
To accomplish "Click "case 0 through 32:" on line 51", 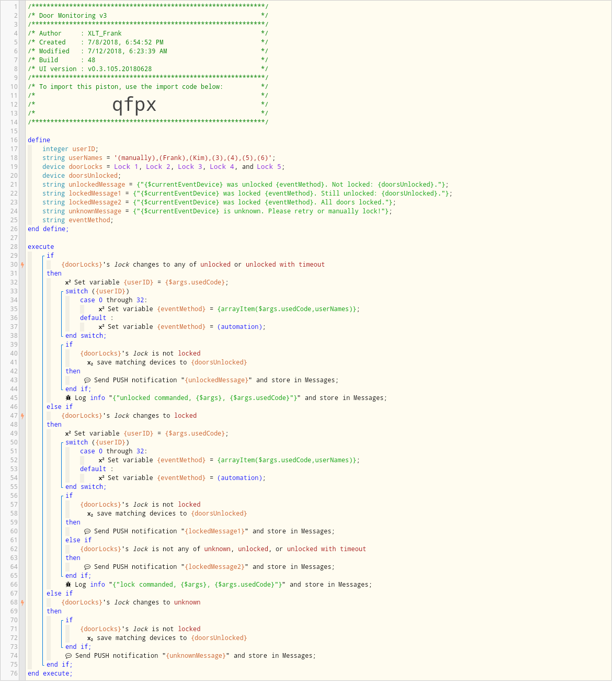I will pos(113,451).
